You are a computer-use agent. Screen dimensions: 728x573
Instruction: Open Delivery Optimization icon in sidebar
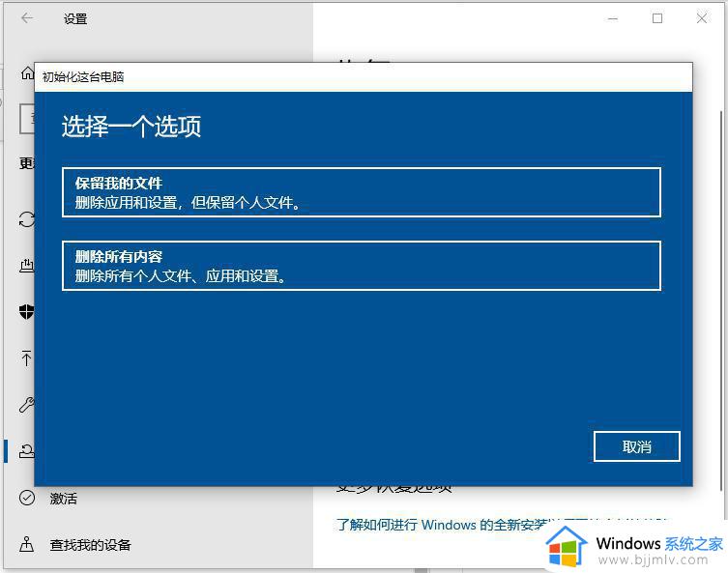26,266
